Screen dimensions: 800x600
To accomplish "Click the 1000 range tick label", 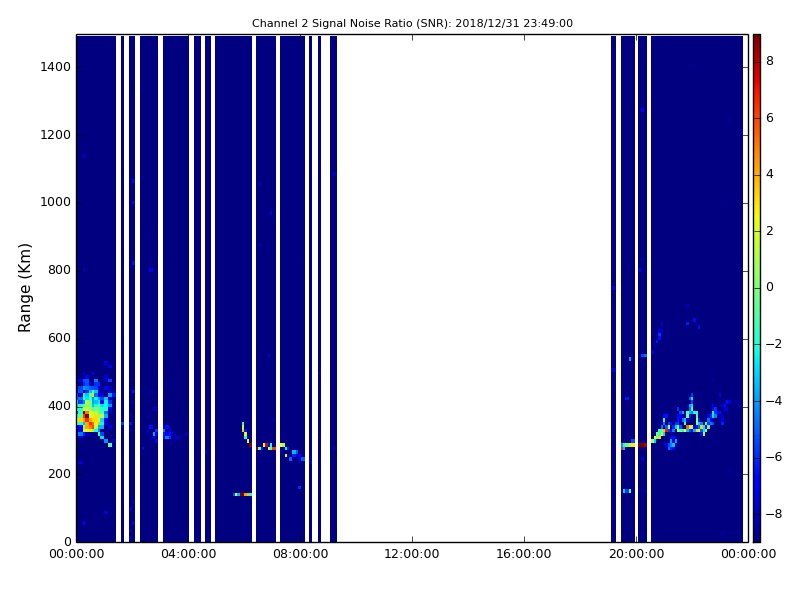I will pos(56,202).
